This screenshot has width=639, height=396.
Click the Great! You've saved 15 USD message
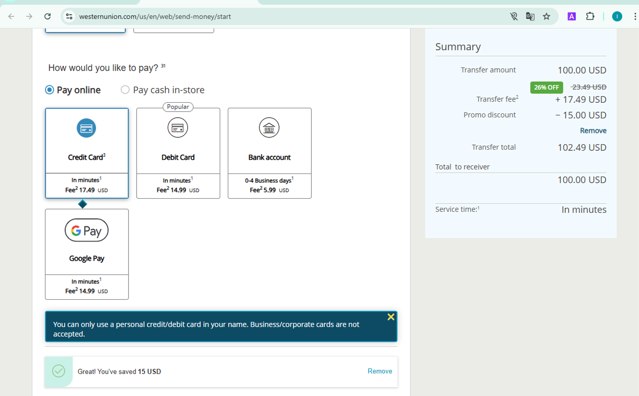119,371
